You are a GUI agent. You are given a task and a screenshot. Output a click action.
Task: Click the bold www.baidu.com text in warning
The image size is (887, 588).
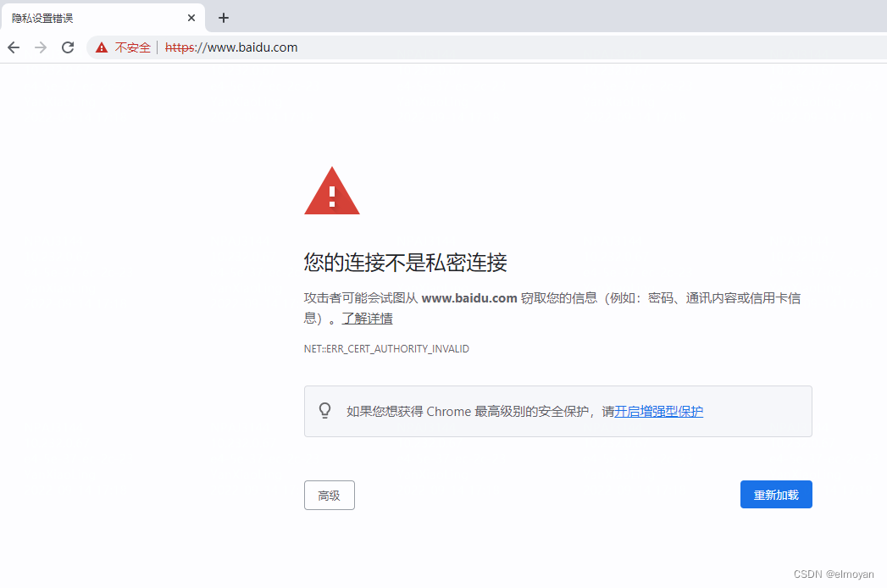[x=469, y=298]
